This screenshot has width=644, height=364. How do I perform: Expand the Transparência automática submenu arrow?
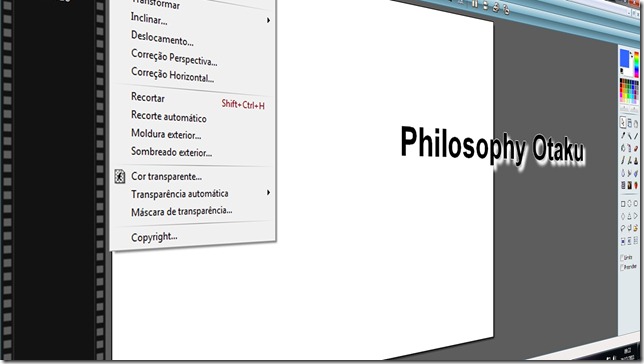coord(268,192)
